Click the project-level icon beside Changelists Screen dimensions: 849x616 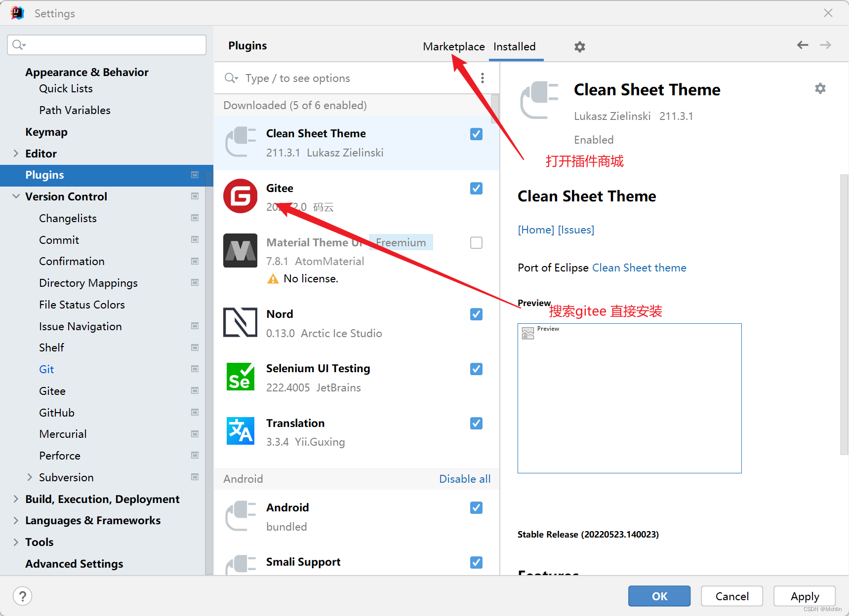coord(195,218)
